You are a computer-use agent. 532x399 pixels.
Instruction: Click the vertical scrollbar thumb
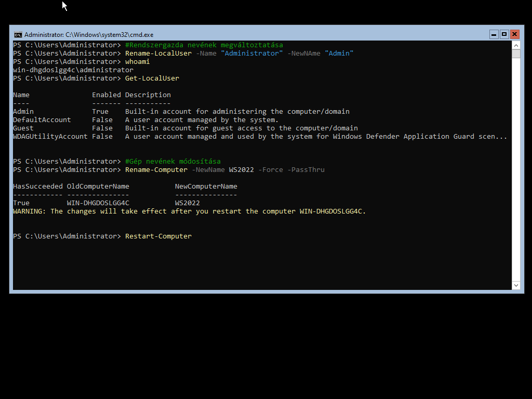tap(516, 54)
